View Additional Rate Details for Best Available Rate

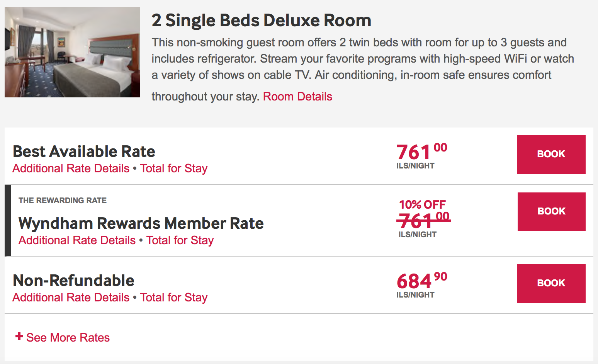(71, 168)
